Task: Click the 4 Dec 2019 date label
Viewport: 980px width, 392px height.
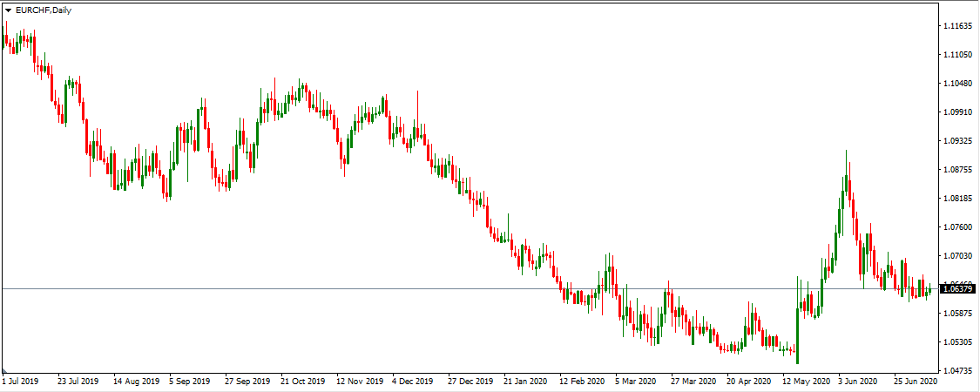Action: [x=413, y=381]
